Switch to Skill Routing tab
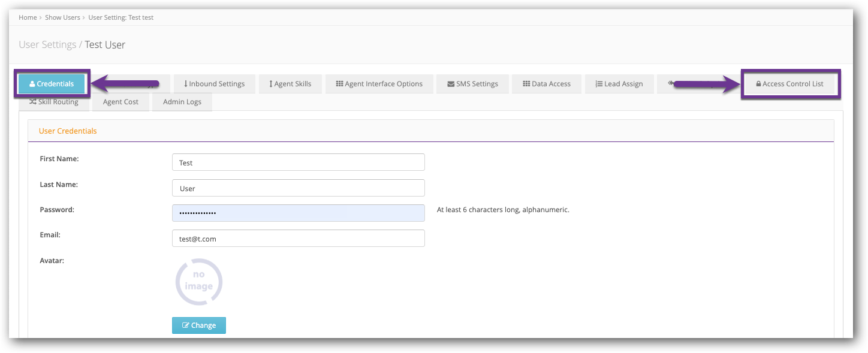The image size is (868, 353). [x=54, y=102]
